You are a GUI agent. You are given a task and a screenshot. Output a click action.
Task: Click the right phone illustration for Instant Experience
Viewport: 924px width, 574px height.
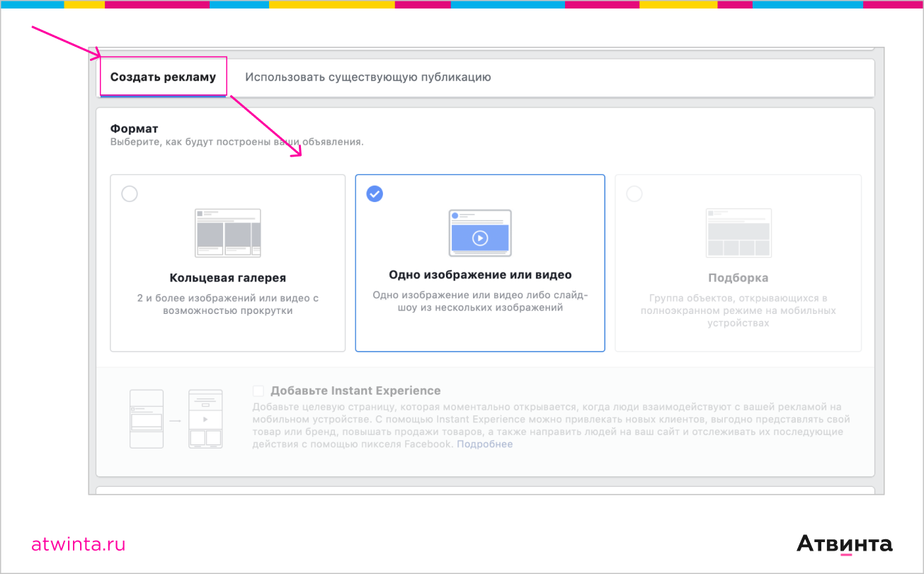point(205,419)
